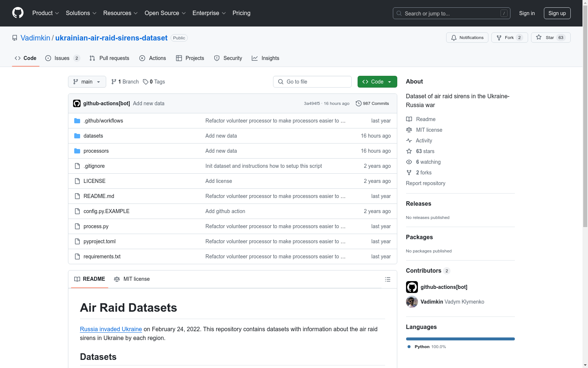Switch to the Pull requests tab
The image size is (588, 368).
point(110,58)
